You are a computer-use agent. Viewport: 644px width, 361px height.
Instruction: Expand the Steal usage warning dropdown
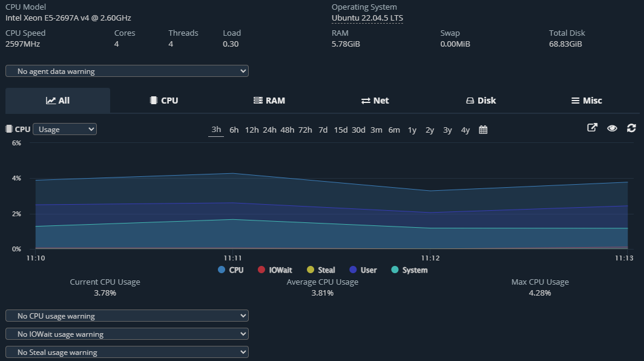pos(127,352)
